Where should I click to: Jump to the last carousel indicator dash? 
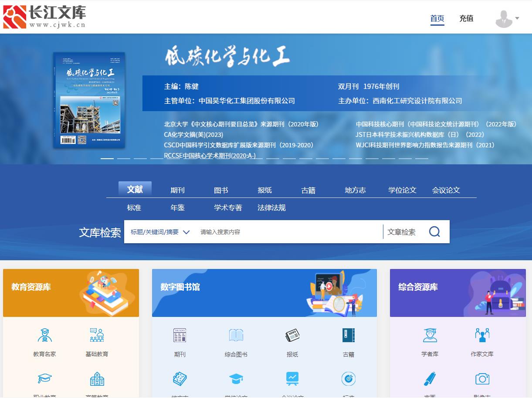[422, 159]
